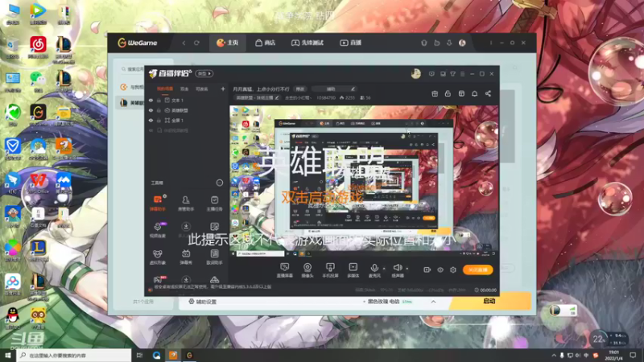Toggle visibility of the 英雄联盟 source
Screen dimensions: 644x362
(x=151, y=110)
